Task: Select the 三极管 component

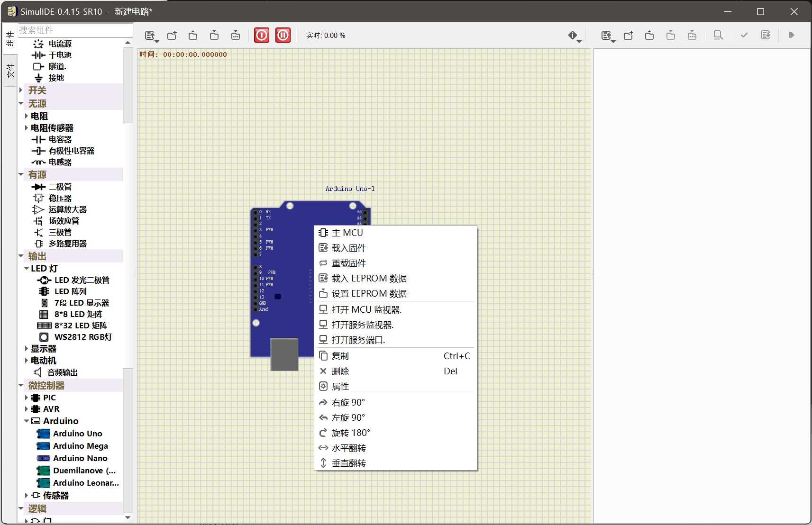Action: (60, 232)
